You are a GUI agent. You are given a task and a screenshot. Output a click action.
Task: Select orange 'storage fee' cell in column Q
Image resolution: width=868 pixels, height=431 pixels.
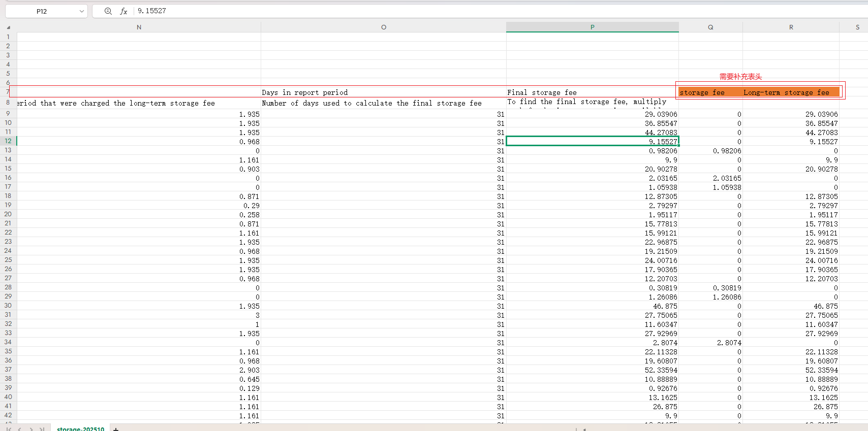click(x=710, y=92)
